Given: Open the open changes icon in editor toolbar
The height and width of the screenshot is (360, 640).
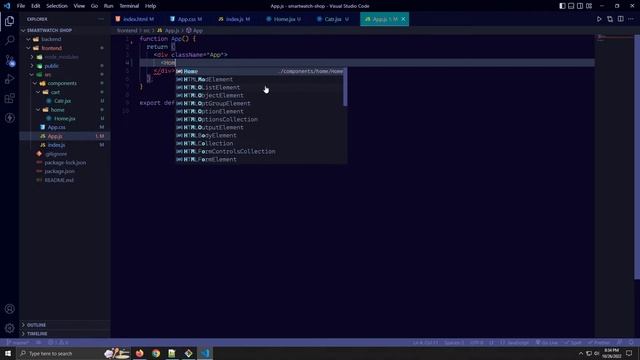Looking at the screenshot, I should 610,19.
